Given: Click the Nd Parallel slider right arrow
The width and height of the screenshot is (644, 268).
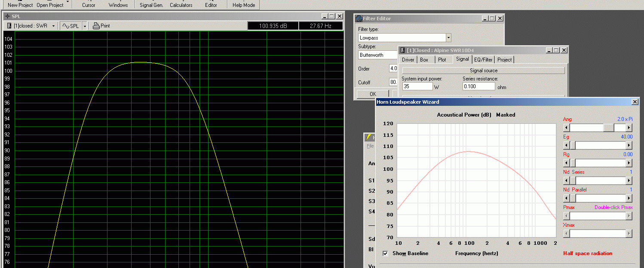Looking at the screenshot, I should [629, 198].
